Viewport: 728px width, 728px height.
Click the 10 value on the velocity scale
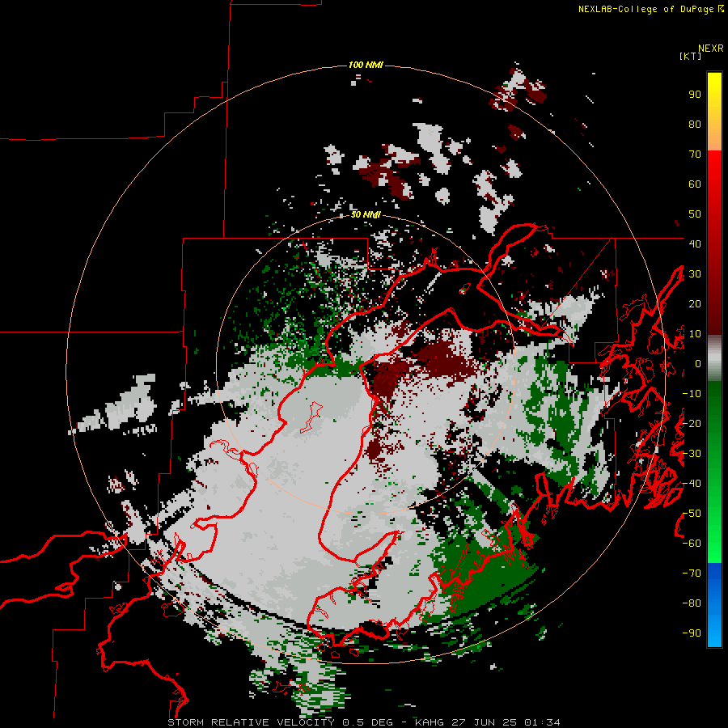[x=695, y=334]
